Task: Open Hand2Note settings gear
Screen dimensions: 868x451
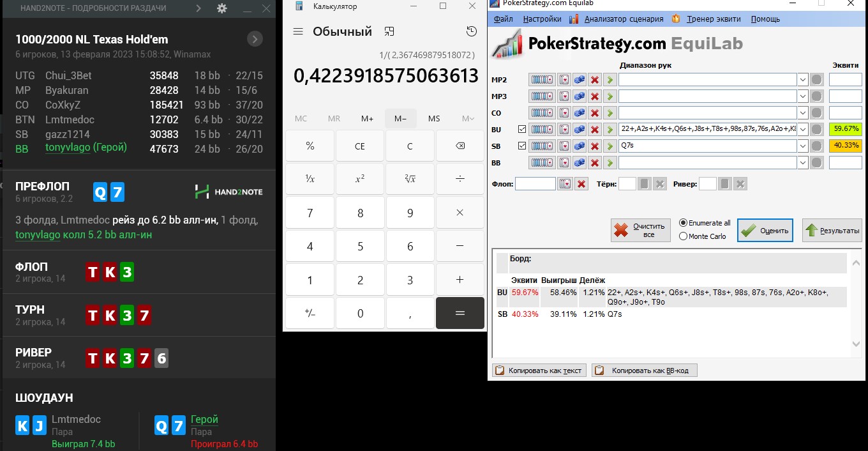Action: coord(221,8)
